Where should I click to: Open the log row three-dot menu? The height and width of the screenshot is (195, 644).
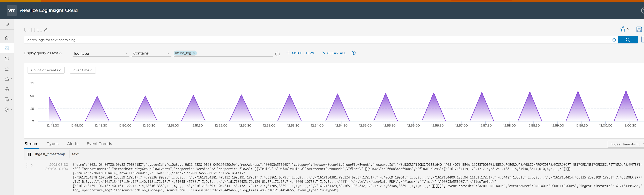point(27,165)
